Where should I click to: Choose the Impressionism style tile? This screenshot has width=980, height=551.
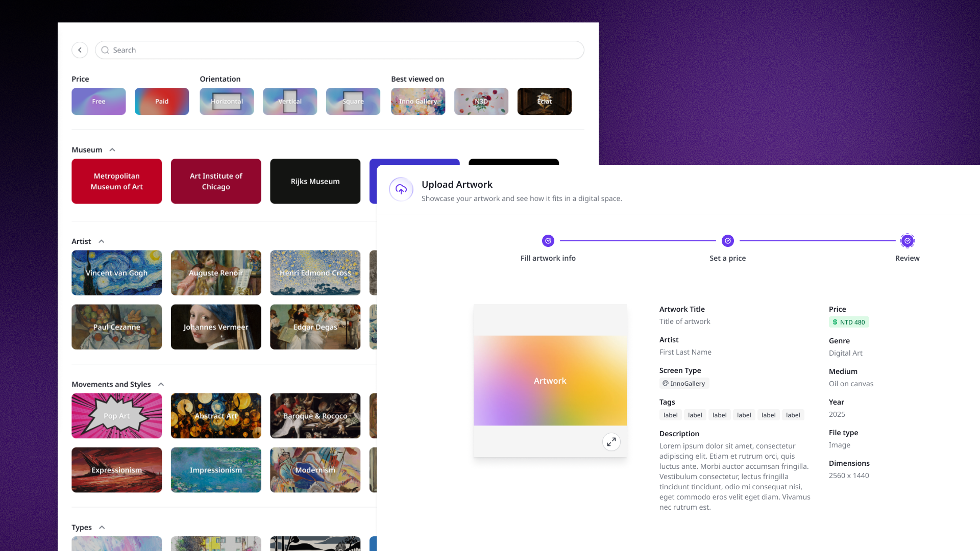[x=216, y=470]
